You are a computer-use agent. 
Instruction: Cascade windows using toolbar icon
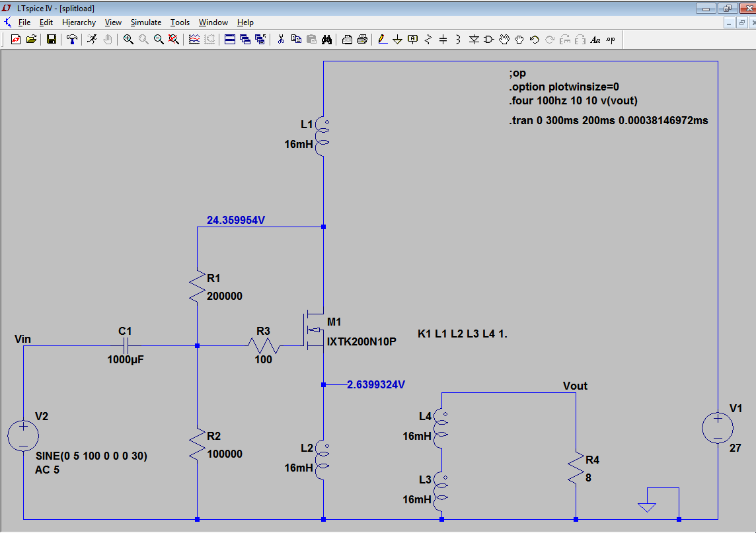click(245, 40)
